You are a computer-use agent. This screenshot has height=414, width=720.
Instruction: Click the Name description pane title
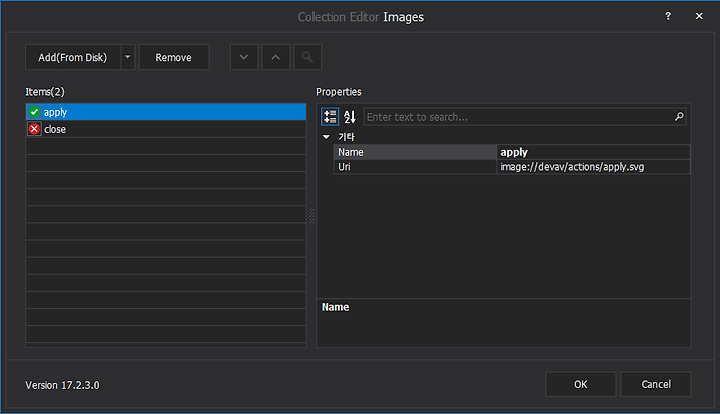pos(336,307)
